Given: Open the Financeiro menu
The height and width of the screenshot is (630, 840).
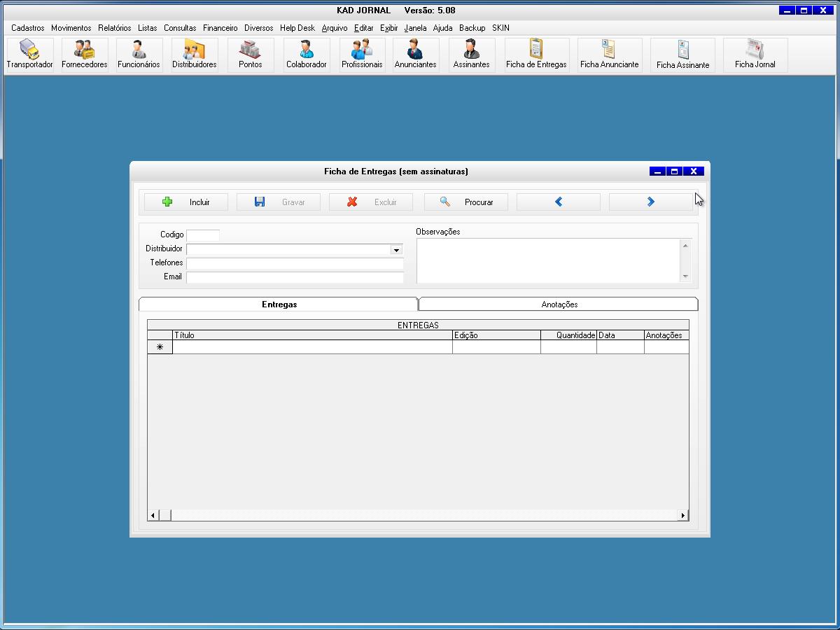Looking at the screenshot, I should coord(220,28).
